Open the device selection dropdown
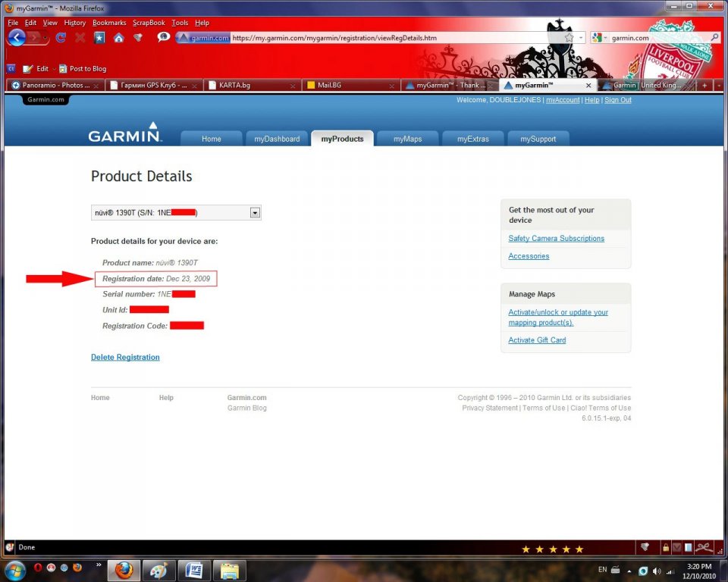This screenshot has width=728, height=582. pos(255,212)
